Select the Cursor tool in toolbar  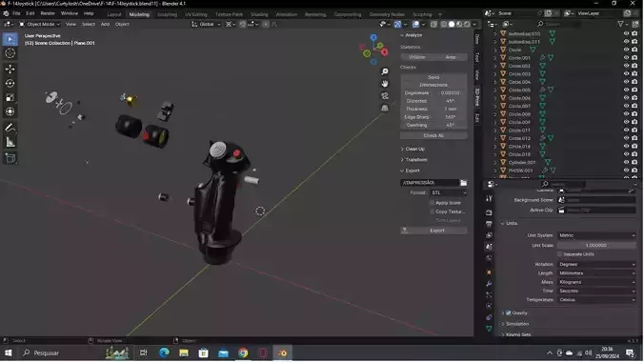(10, 53)
